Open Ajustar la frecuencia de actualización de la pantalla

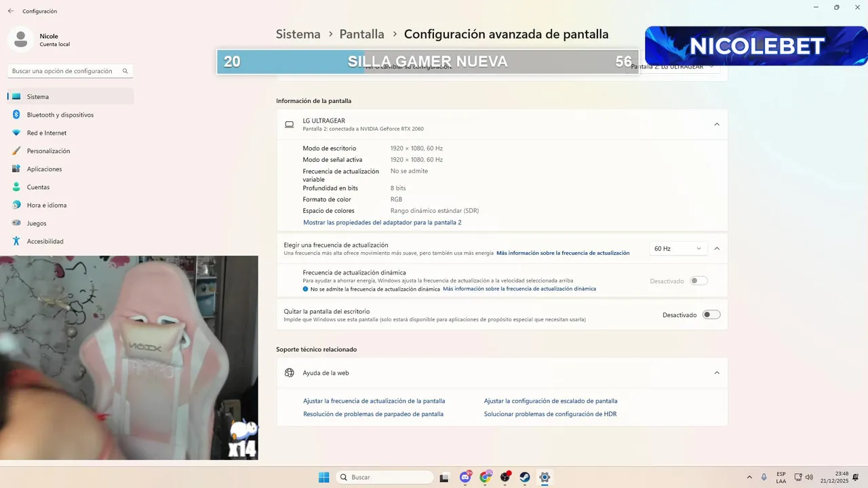[374, 401]
